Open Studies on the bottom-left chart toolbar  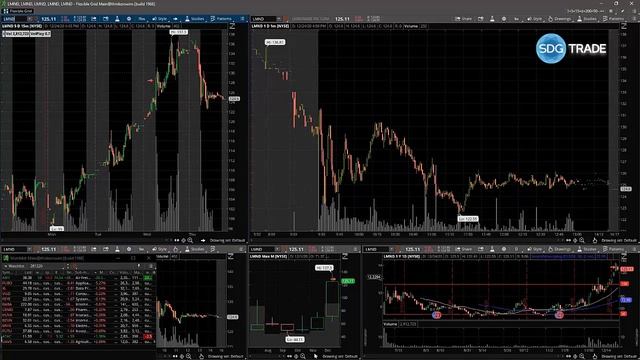(195, 249)
